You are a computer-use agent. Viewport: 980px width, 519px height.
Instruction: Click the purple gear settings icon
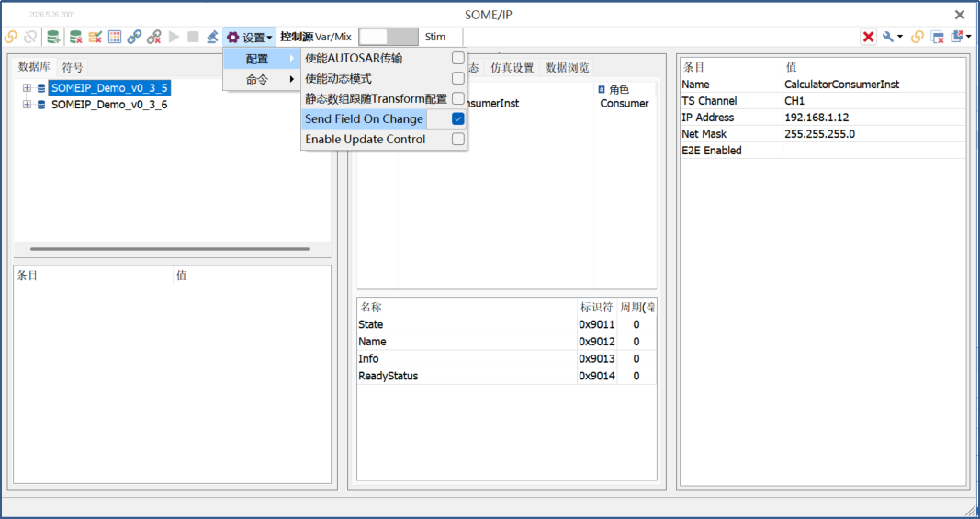tap(232, 38)
